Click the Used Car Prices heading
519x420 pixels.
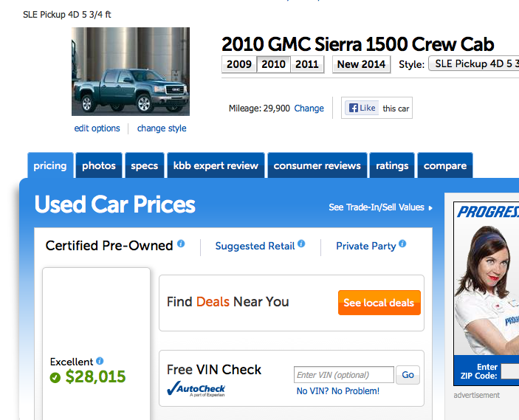115,204
